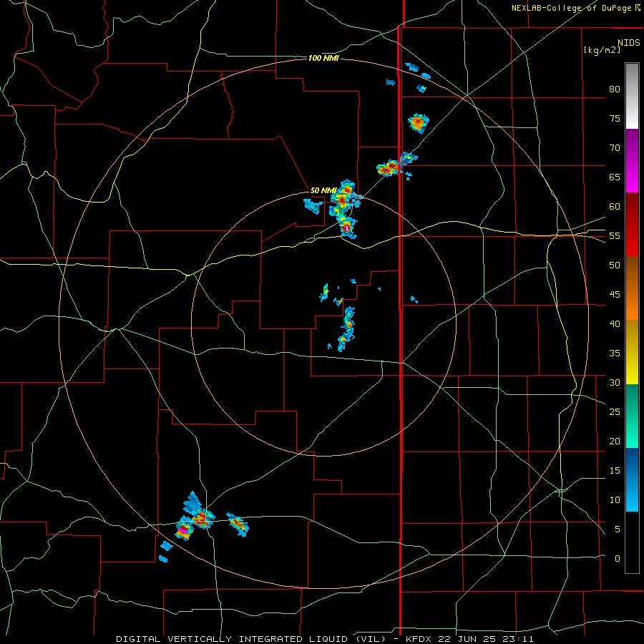Click the NIDS label above the color bar
This screenshot has width=644, height=644.
[x=629, y=43]
